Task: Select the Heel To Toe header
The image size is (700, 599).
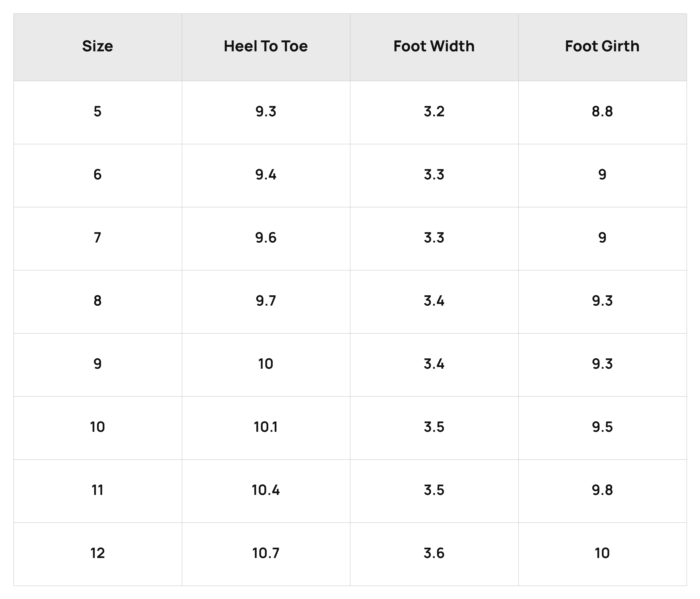Action: point(266,46)
